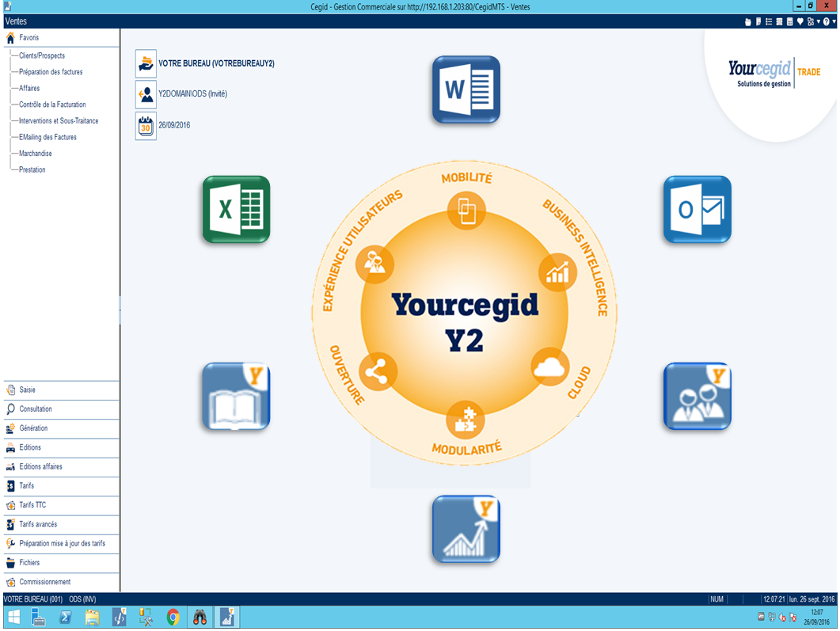Click the Ouverture share icon

pyautogui.click(x=377, y=372)
